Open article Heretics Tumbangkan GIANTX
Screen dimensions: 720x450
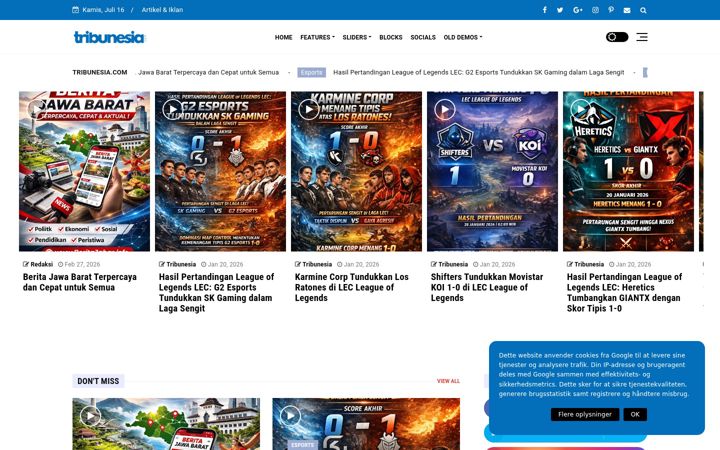point(624,292)
